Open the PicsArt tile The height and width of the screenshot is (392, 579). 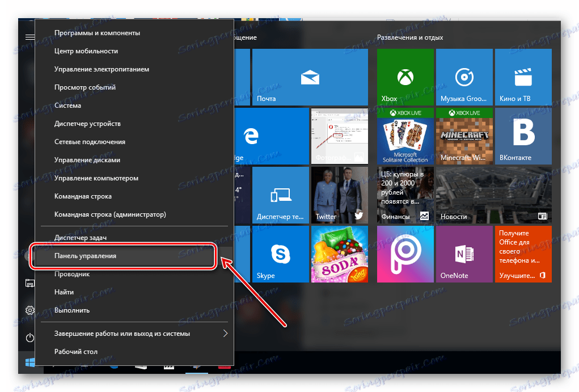point(405,254)
